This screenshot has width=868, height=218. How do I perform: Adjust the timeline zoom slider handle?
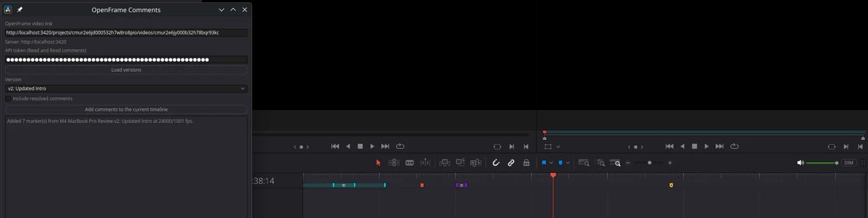tap(649, 163)
